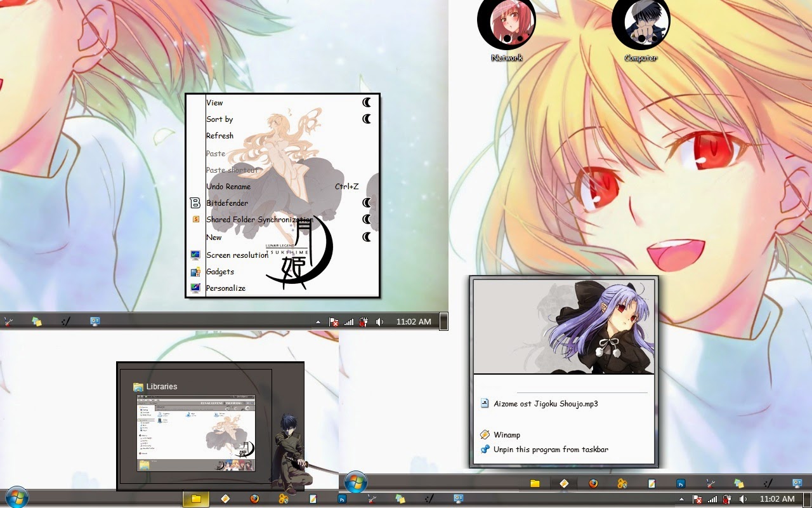Screen dimensions: 812x508
Task: Click the Winamp lightning icon in jump list
Action: coord(485,435)
